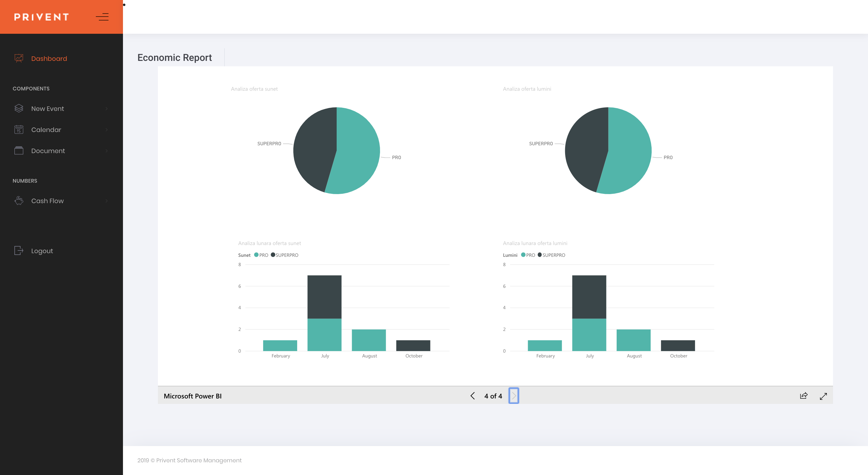This screenshot has height=475, width=868.
Task: Click the Calendar sidebar icon
Action: (x=19, y=129)
